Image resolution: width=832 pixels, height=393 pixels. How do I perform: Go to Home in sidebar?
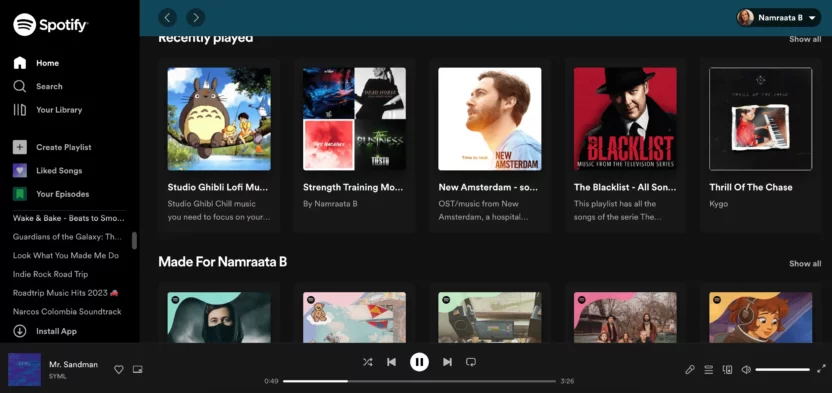click(36, 63)
